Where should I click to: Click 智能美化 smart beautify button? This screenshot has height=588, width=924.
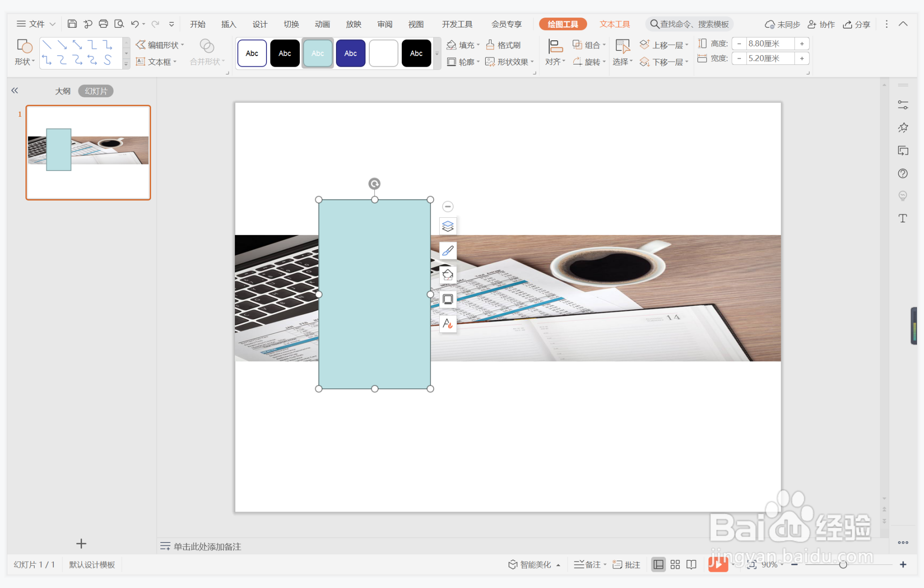[x=531, y=564]
